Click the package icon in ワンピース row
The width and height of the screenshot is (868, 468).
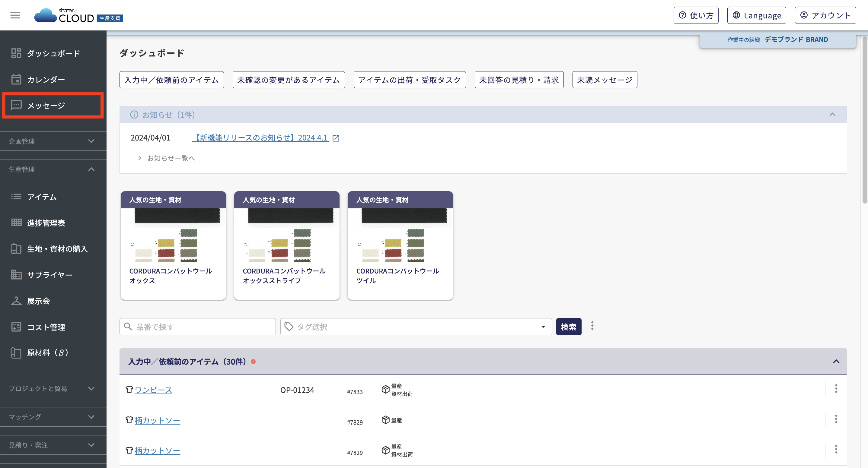coord(385,389)
